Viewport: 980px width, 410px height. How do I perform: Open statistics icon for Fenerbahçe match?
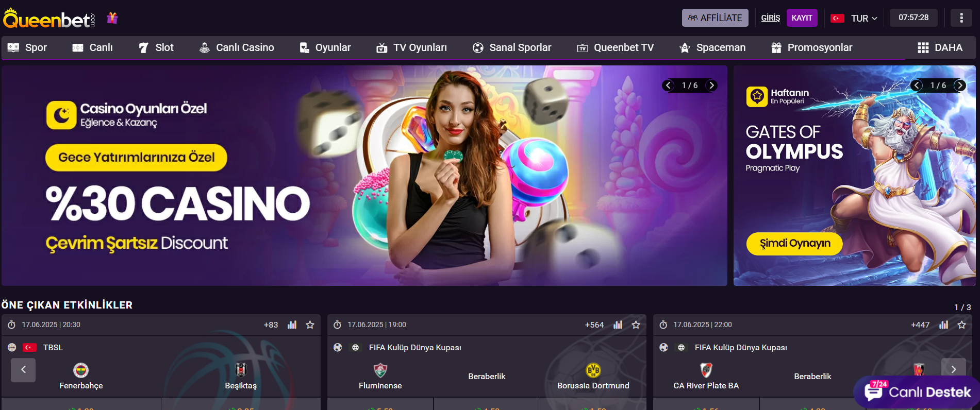click(x=292, y=325)
